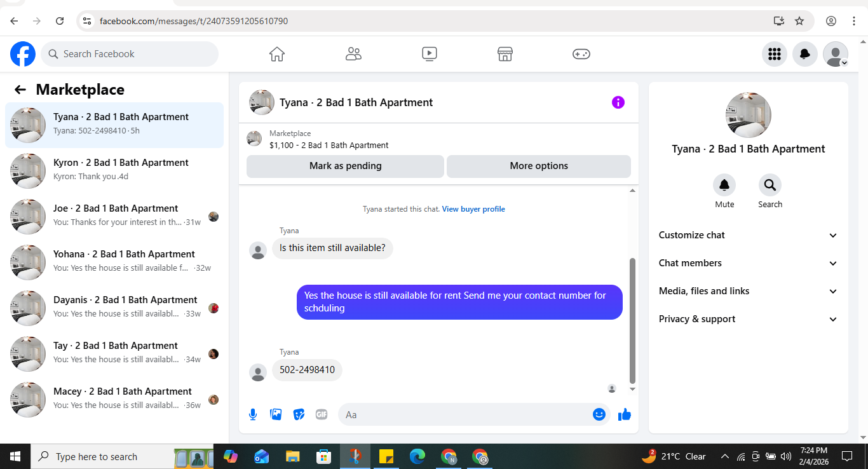Choose a sticker icon
This screenshot has height=469, width=868.
pos(299,414)
